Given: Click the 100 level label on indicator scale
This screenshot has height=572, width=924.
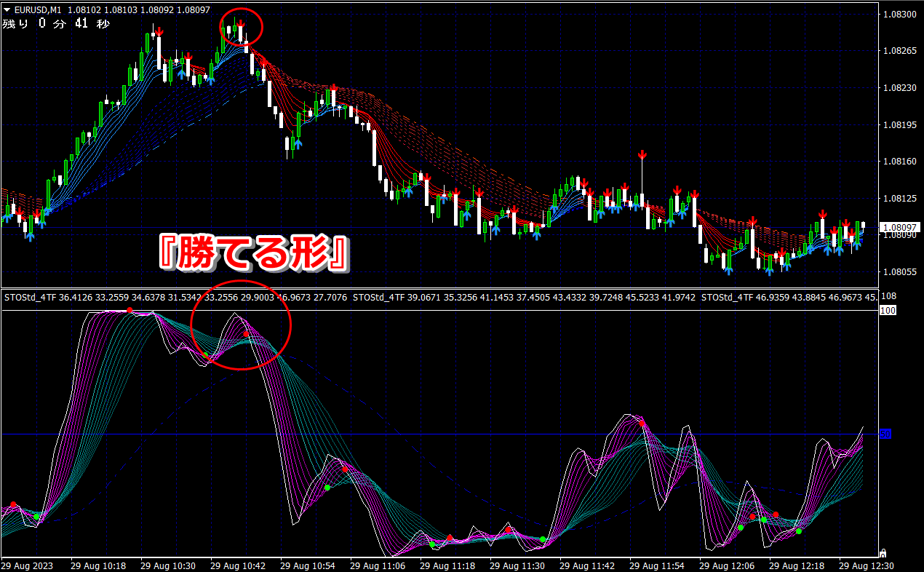Looking at the screenshot, I should click(x=887, y=311).
